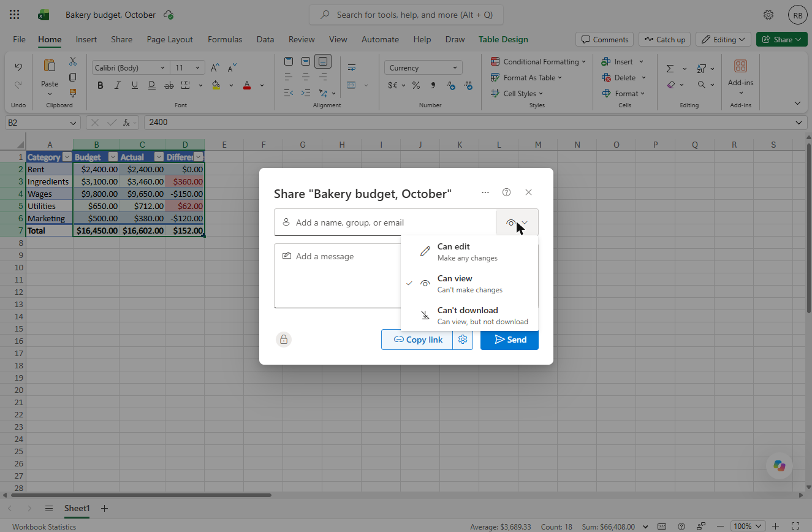The image size is (812, 532).
Task: Open the Share dialog help question mark
Action: click(x=506, y=192)
